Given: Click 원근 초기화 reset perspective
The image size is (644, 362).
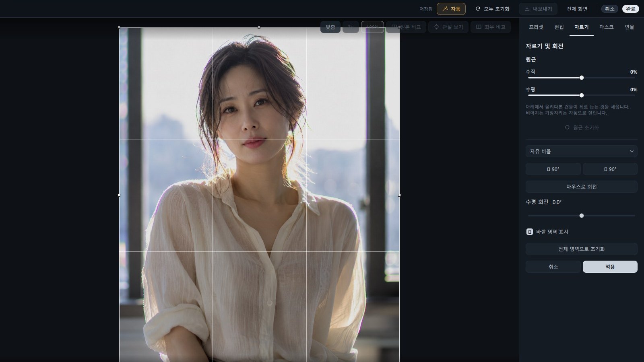Looking at the screenshot, I should click(x=582, y=128).
